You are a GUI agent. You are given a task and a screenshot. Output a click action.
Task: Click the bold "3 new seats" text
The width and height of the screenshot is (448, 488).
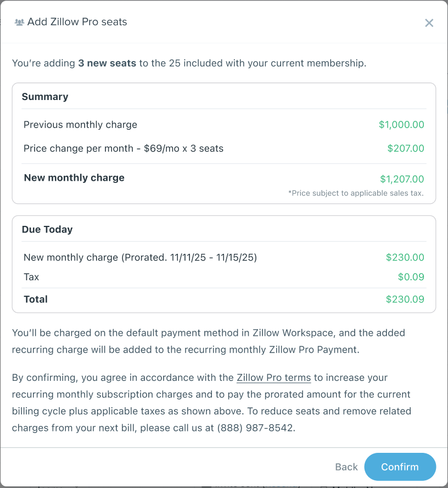[107, 63]
